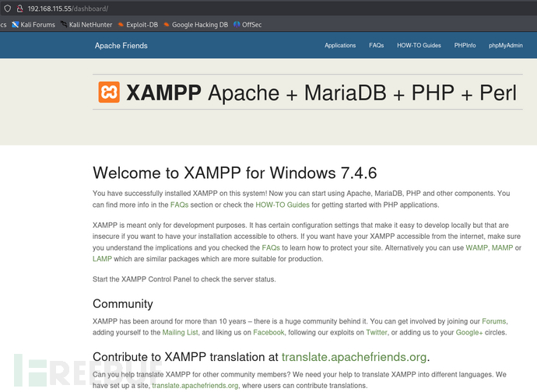Screen dimensions: 537x392
Task: Open translate.apachefriends.org link in the bottom paragraph
Action: 195,386
